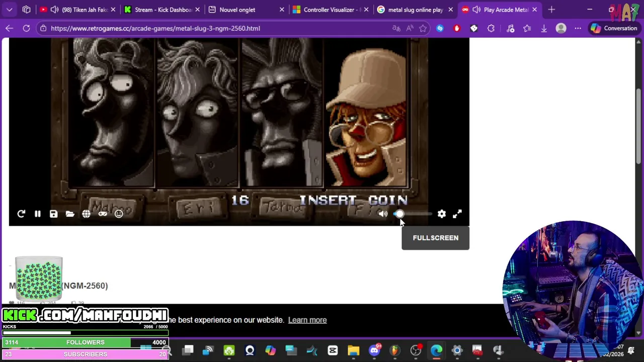Restart the emulator game
The width and height of the screenshot is (644, 362).
point(21,214)
